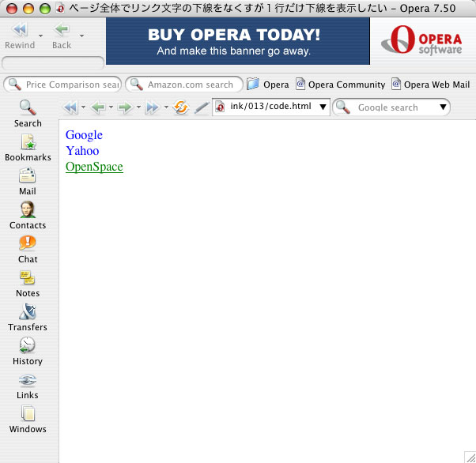The width and height of the screenshot is (476, 463).
Task: Focus the Google search field
Action: pos(391,107)
